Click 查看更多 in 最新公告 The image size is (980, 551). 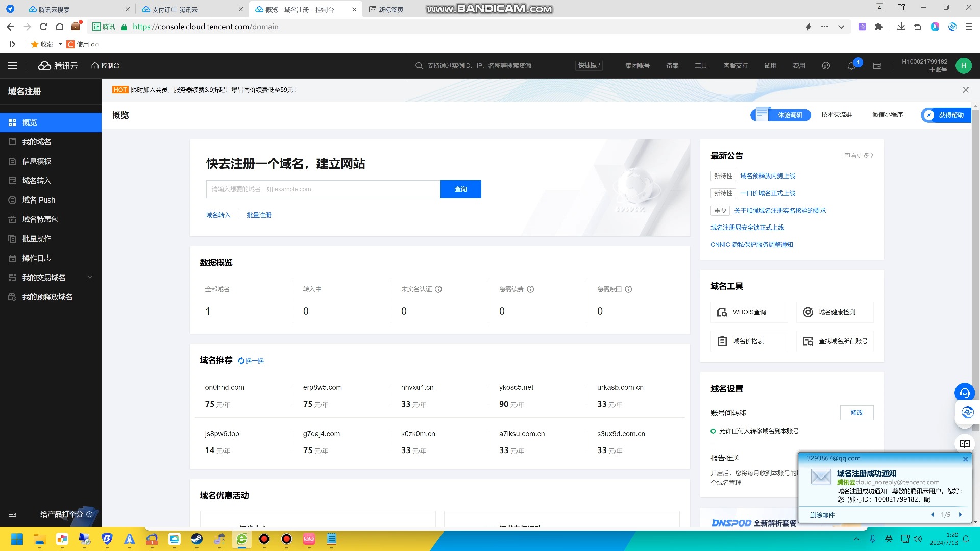[859, 156]
